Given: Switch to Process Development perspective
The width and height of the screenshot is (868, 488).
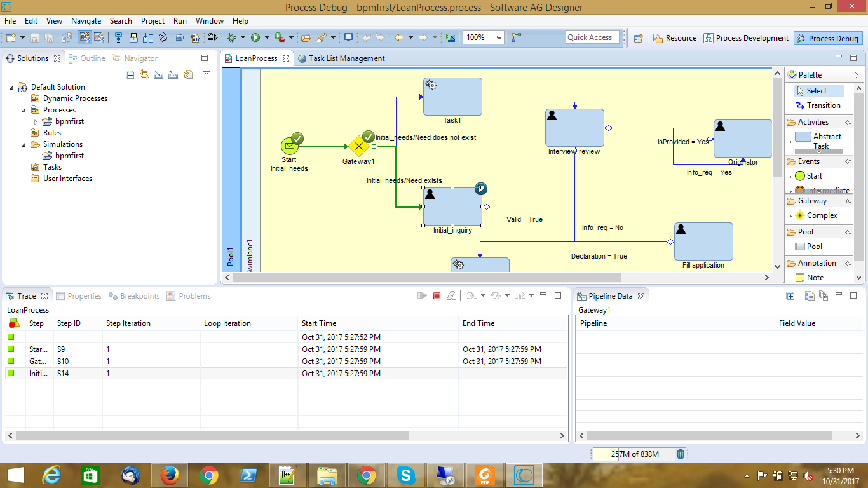Looking at the screenshot, I should 746,38.
